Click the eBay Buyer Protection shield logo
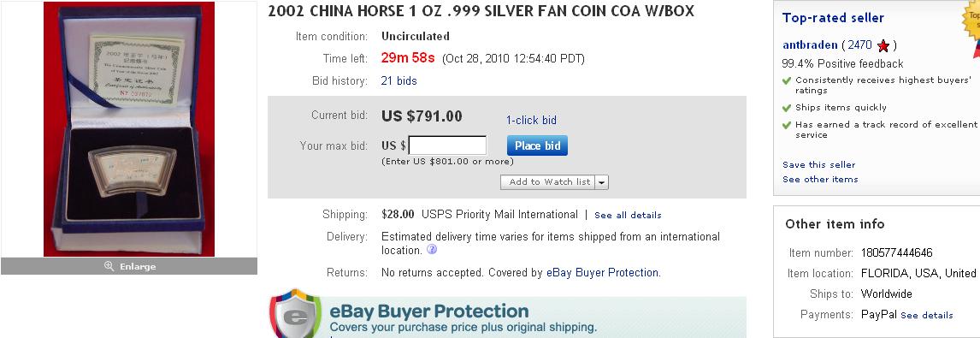 coord(296,313)
